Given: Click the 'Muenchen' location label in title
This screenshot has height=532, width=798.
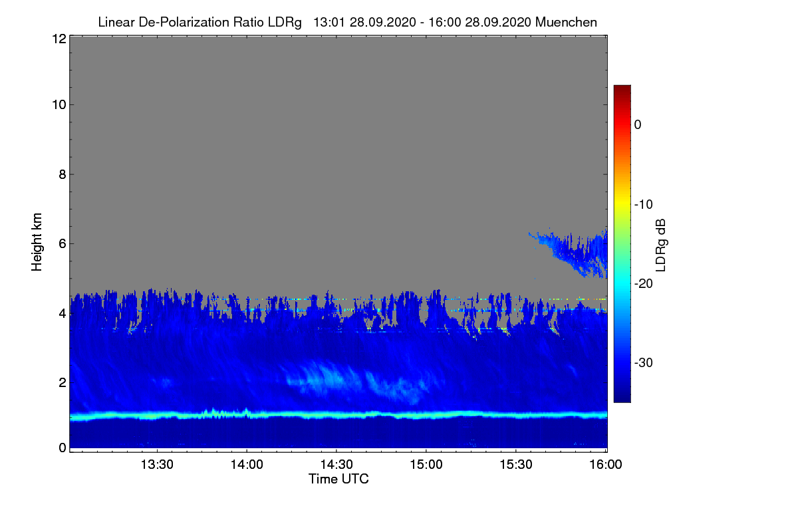Looking at the screenshot, I should coord(567,23).
